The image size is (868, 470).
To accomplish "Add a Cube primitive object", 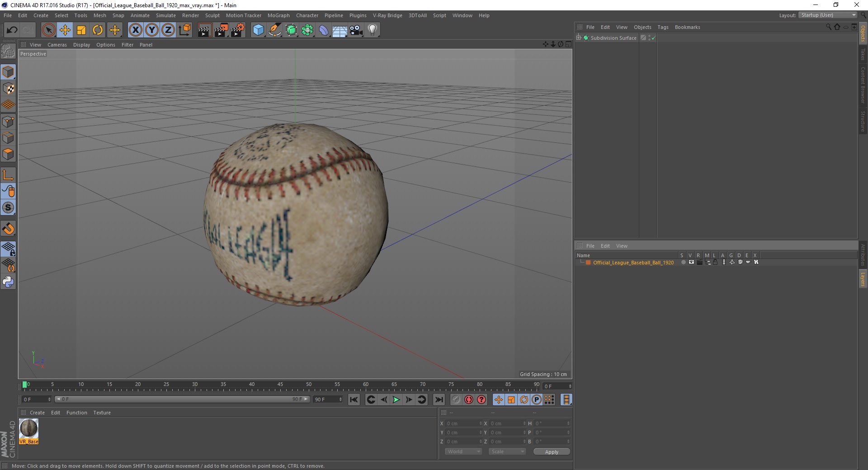I will 258,30.
